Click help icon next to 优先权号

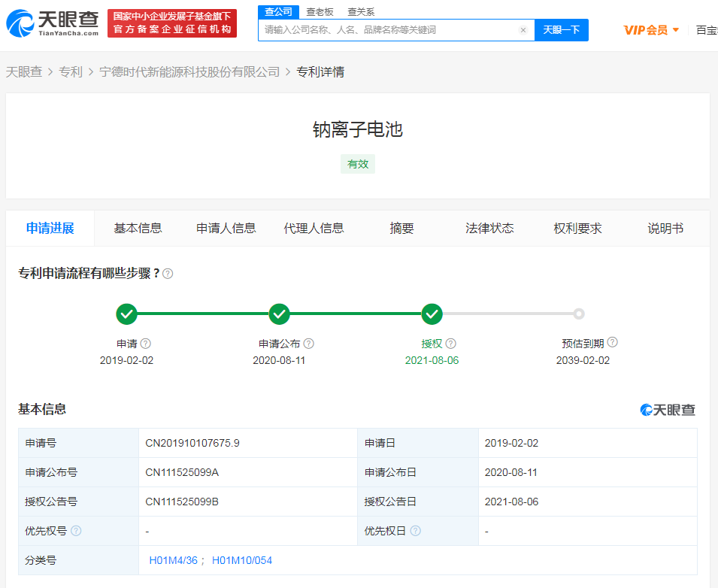click(x=76, y=531)
